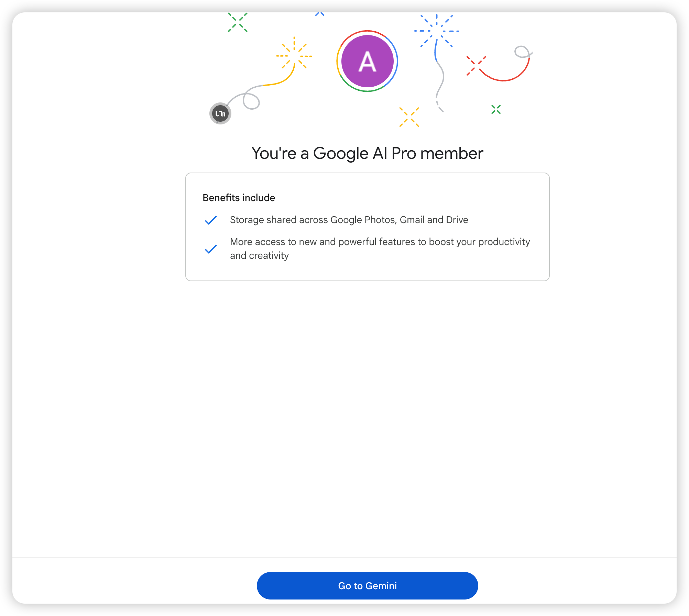Click the red dashed X sparkle
This screenshot has height=616, width=689.
pyautogui.click(x=476, y=65)
